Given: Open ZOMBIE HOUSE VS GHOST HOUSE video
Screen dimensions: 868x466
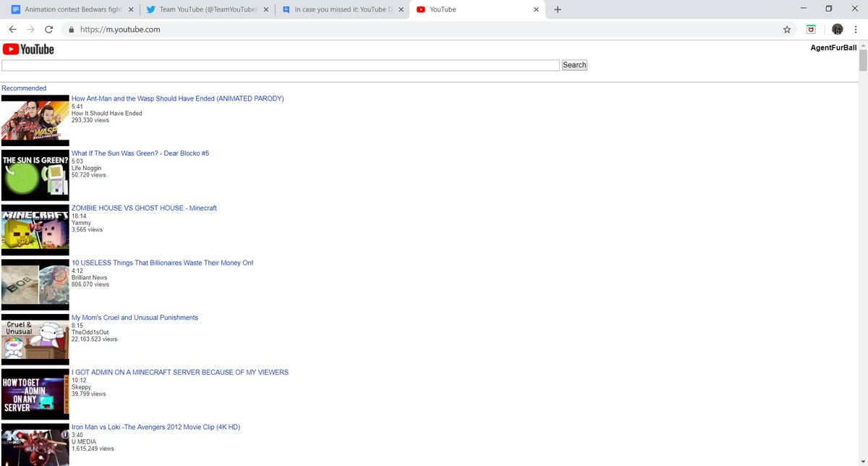Looking at the screenshot, I should click(144, 208).
